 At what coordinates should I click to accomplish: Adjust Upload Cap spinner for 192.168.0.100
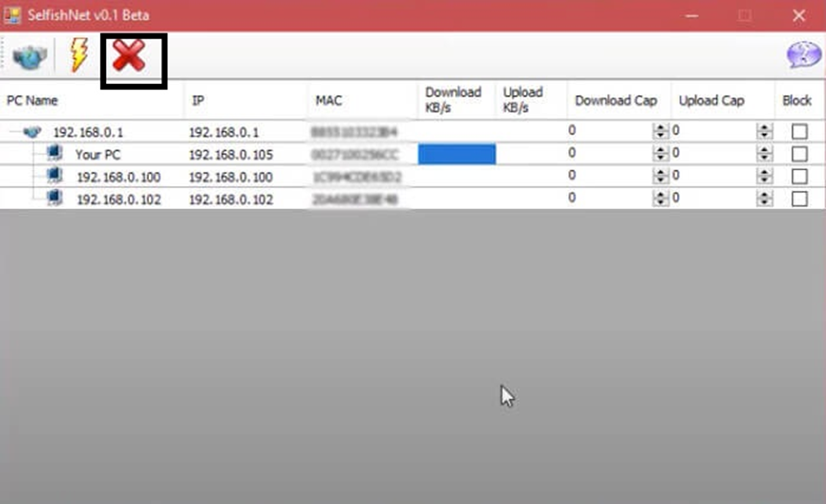click(764, 177)
